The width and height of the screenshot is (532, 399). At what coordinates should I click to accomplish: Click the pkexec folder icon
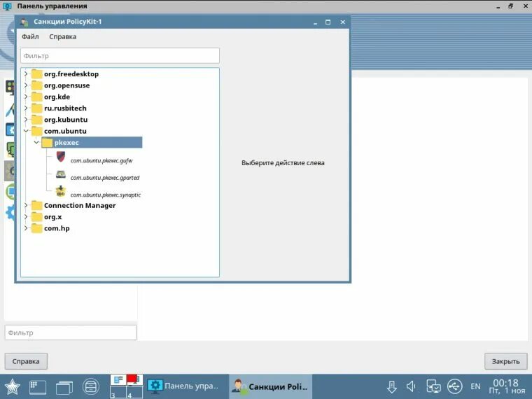tap(47, 143)
